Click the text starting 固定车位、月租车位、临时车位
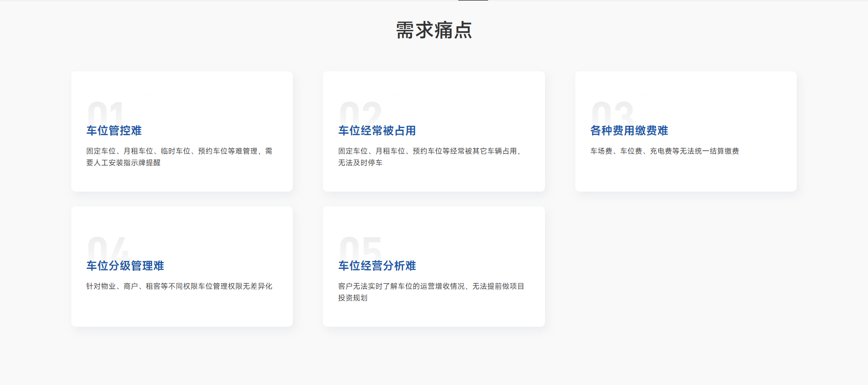 179,151
